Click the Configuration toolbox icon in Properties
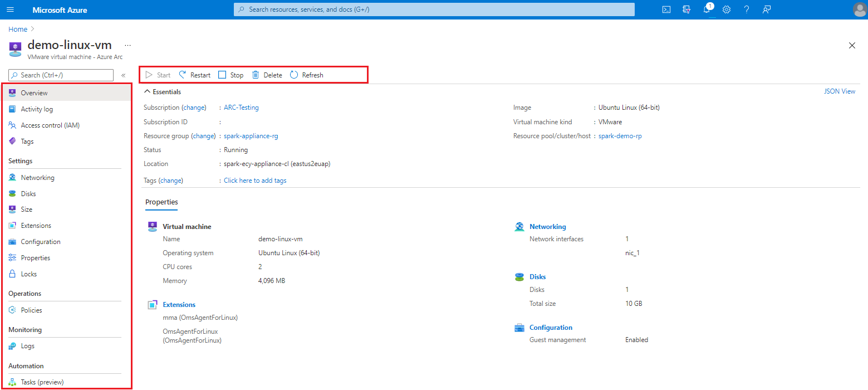Image resolution: width=868 pixels, height=390 pixels. [x=519, y=328]
